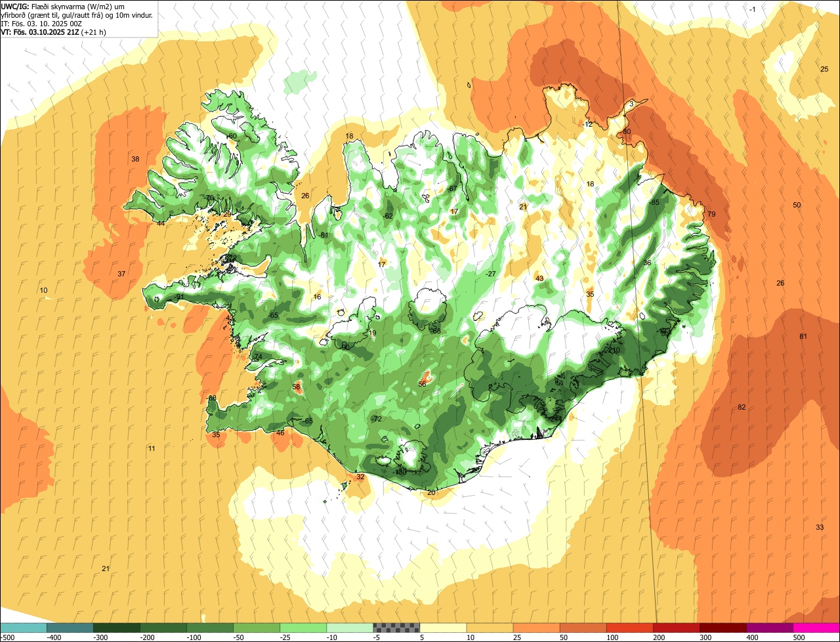
Task: Click the "58" value on the map
Action: [x=296, y=387]
